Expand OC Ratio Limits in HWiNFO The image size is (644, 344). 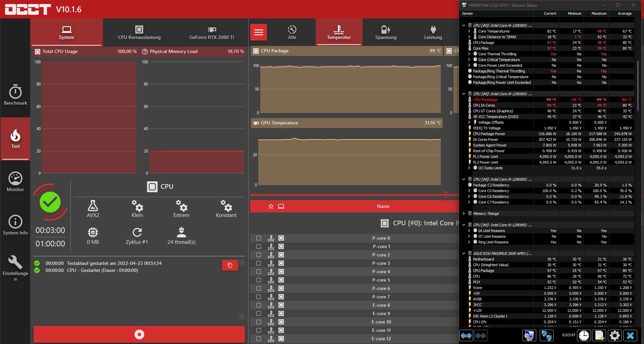tap(469, 168)
